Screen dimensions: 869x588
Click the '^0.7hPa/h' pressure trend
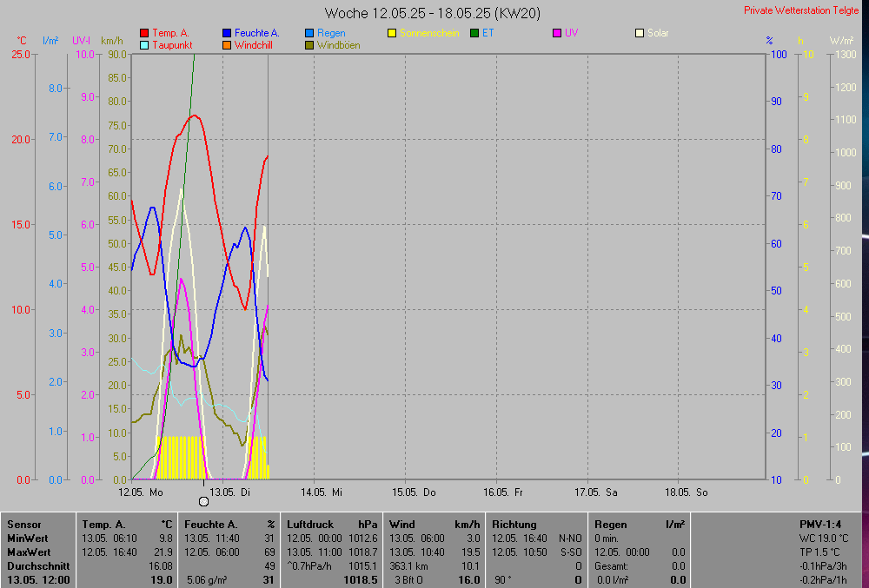click(x=309, y=566)
